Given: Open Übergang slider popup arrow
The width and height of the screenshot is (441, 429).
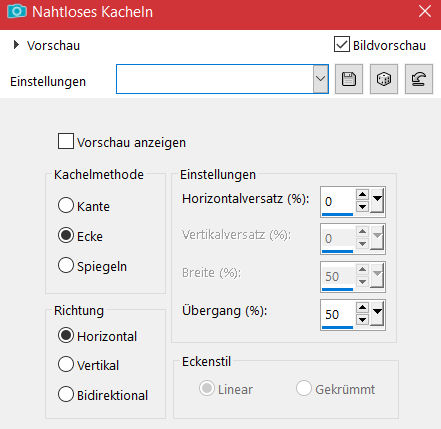Looking at the screenshot, I should point(377,313).
